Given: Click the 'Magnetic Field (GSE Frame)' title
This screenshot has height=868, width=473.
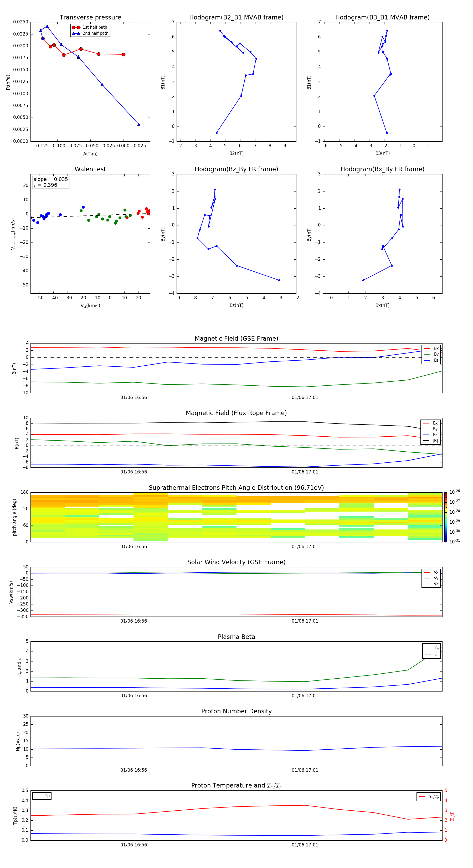Looking at the screenshot, I should (236, 339).
